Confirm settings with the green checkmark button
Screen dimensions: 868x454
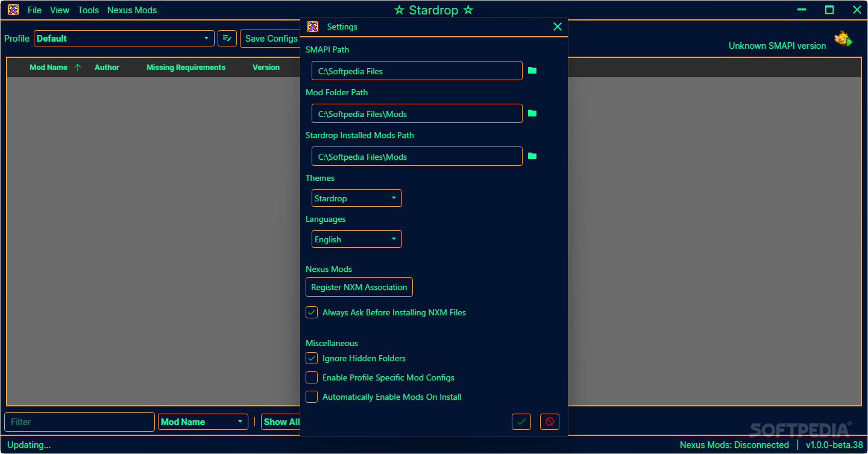[x=521, y=421]
